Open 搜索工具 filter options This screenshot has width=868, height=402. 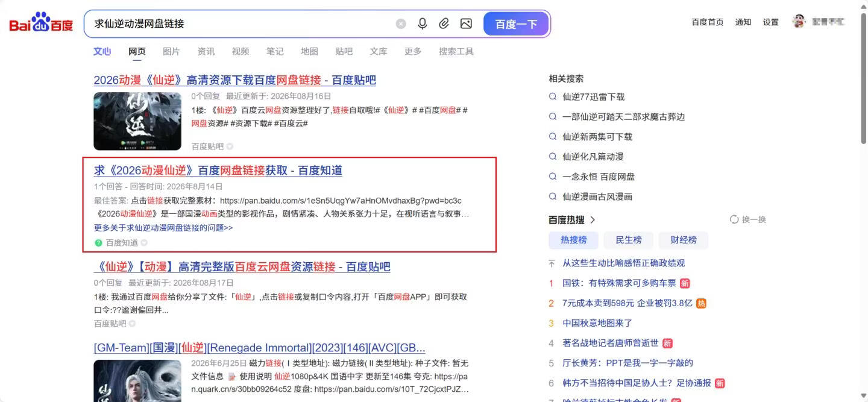tap(456, 51)
